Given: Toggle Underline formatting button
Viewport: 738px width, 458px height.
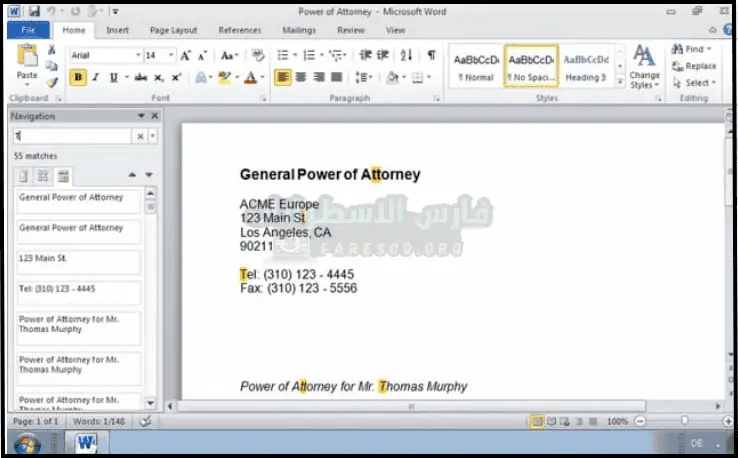Looking at the screenshot, I should tap(113, 77).
